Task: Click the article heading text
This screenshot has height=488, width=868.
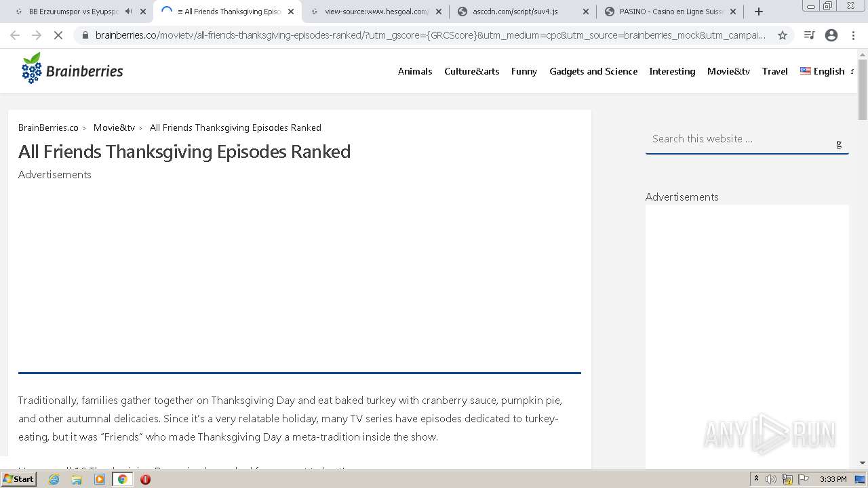Action: 184,151
